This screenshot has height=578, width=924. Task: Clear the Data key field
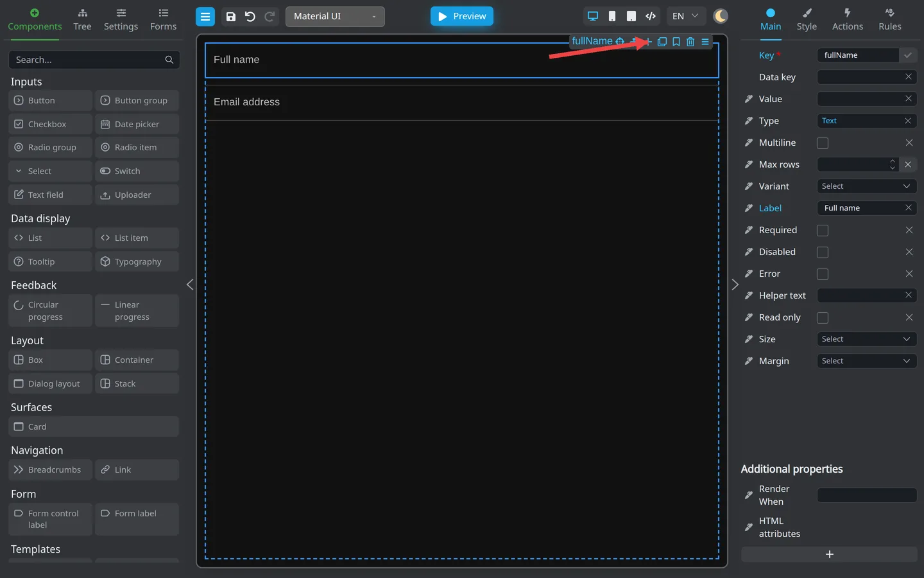click(909, 77)
